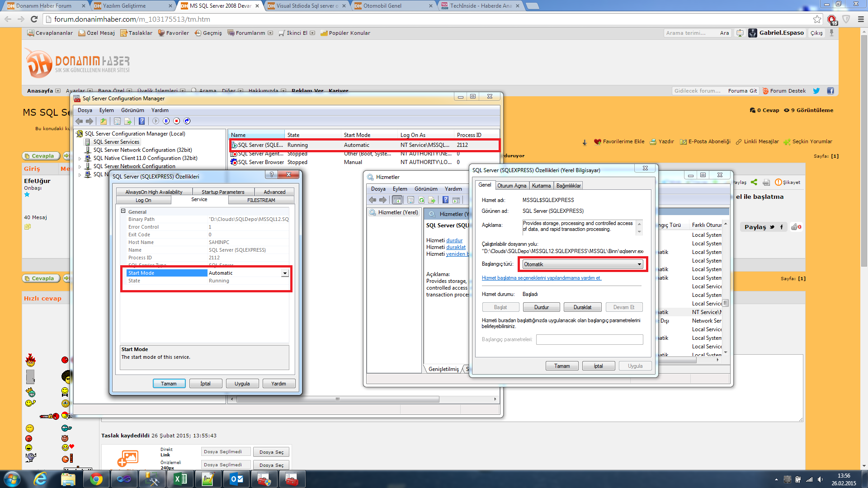
Task: Select SQL Server Browser row in services list
Action: (x=364, y=162)
